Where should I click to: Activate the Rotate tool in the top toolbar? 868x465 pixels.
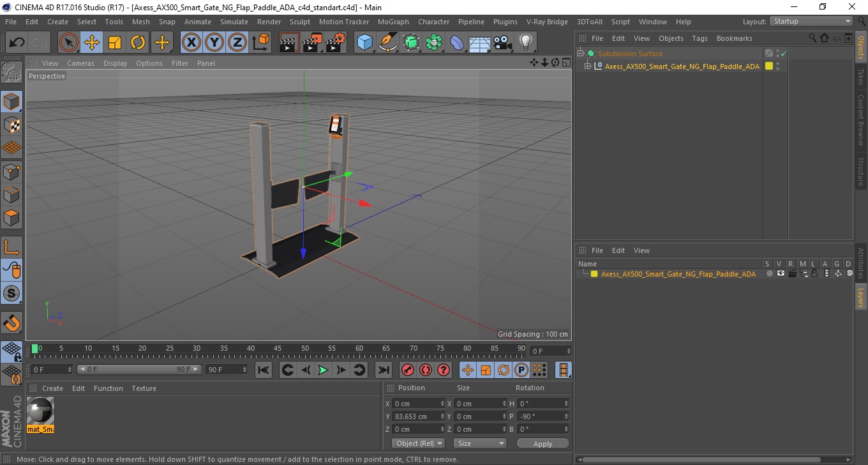click(138, 43)
